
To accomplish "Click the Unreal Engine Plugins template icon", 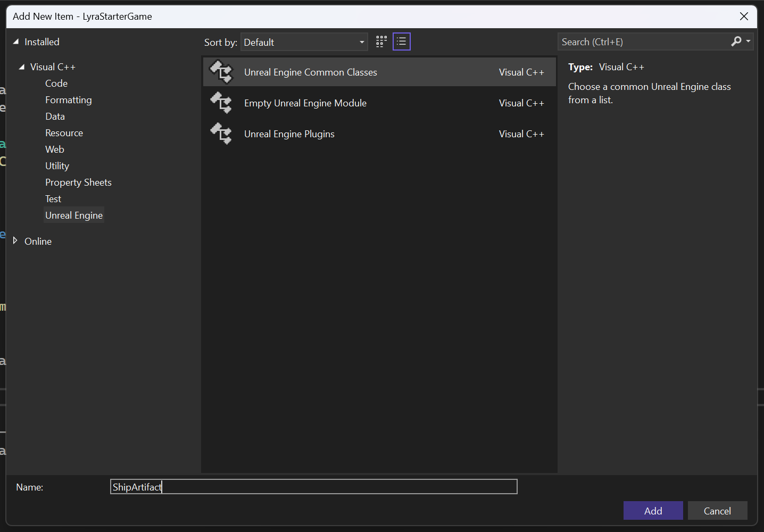I will click(221, 134).
